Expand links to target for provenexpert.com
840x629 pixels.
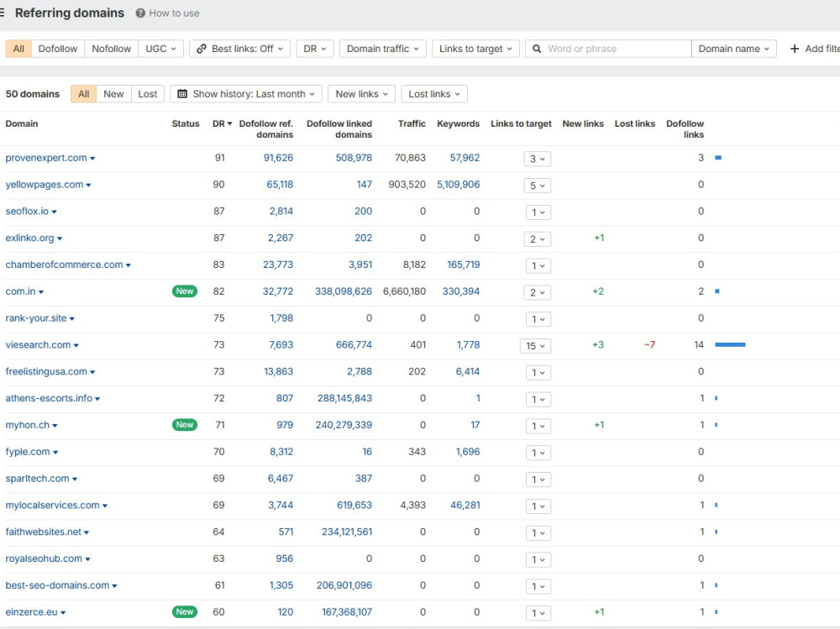[538, 159]
